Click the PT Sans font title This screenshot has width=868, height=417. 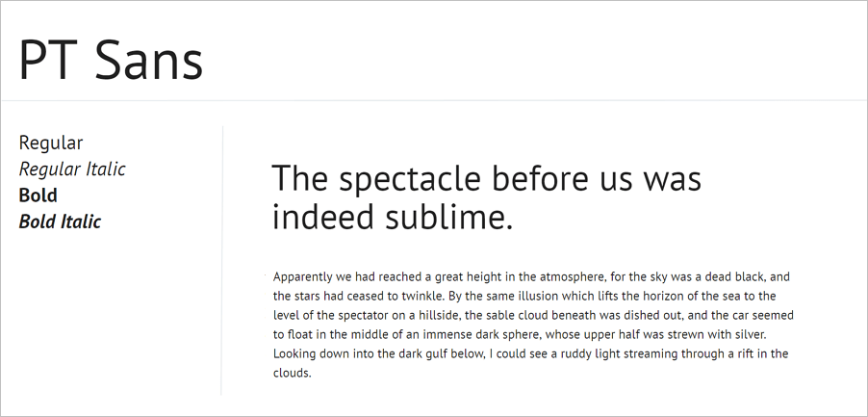point(111,60)
